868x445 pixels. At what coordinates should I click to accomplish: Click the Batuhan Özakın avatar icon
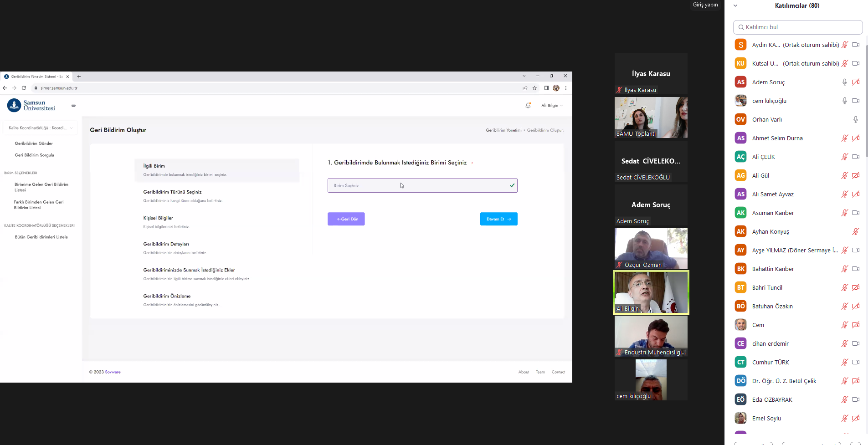tap(740, 306)
